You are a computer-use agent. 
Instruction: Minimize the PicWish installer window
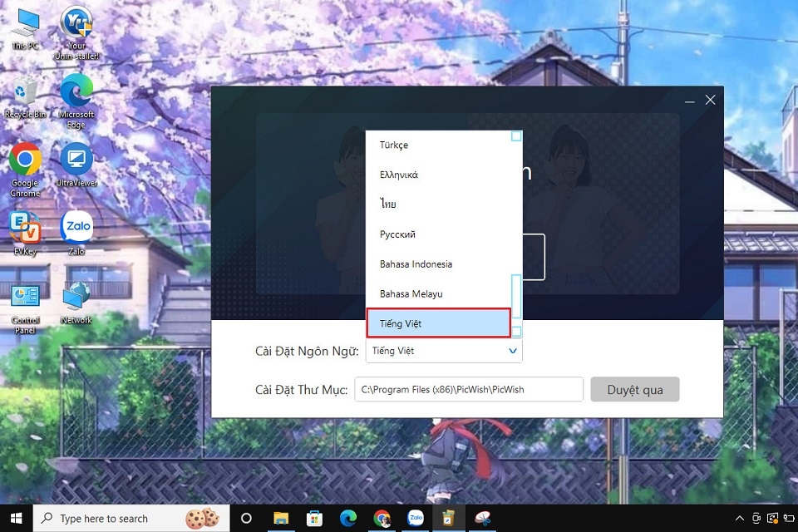[x=690, y=101]
